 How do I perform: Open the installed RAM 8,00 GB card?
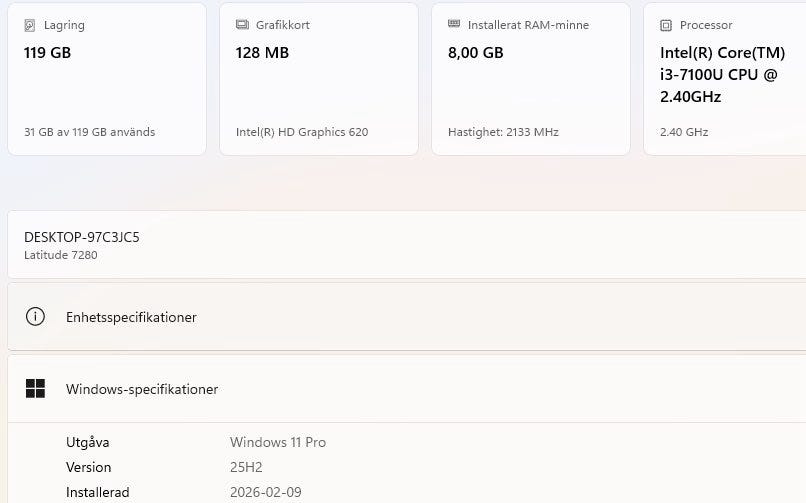[x=531, y=80]
